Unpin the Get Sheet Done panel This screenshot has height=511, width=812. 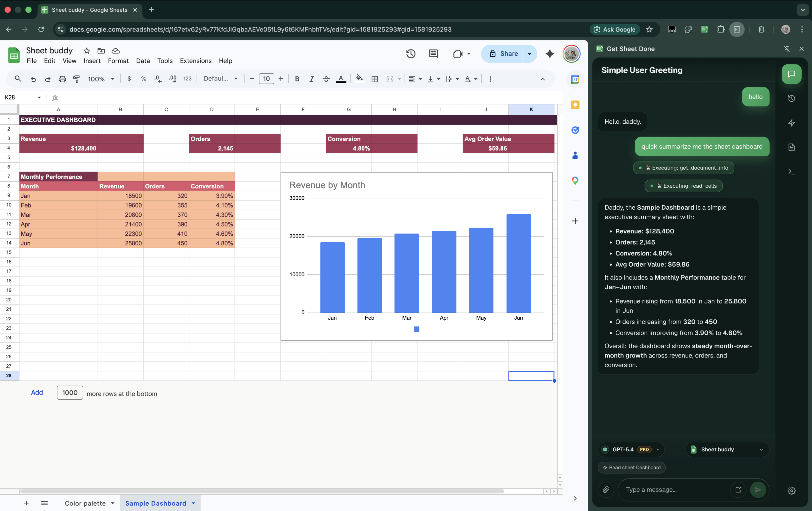[787, 49]
